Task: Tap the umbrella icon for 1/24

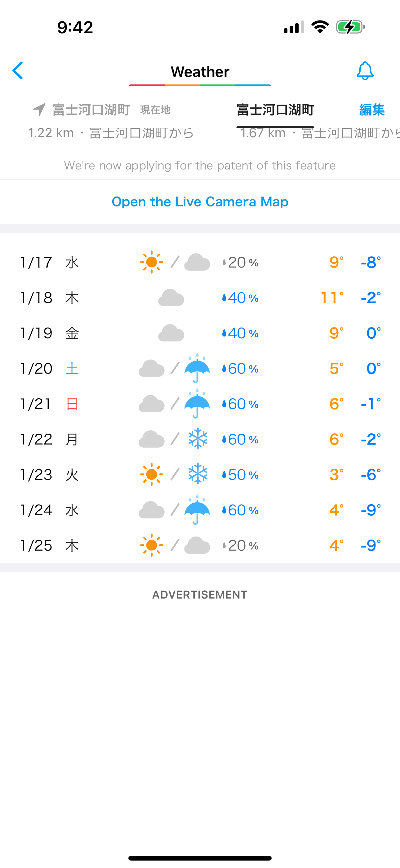Action: tap(197, 509)
